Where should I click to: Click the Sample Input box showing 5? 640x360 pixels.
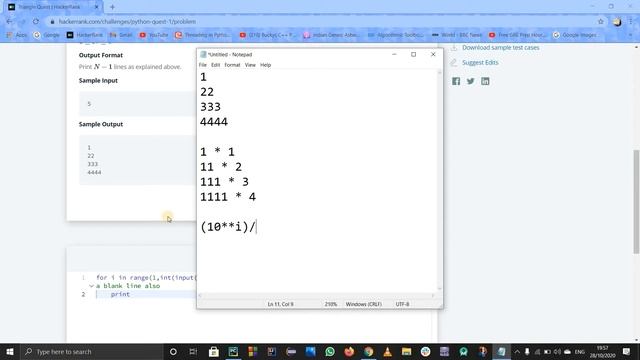(x=138, y=104)
